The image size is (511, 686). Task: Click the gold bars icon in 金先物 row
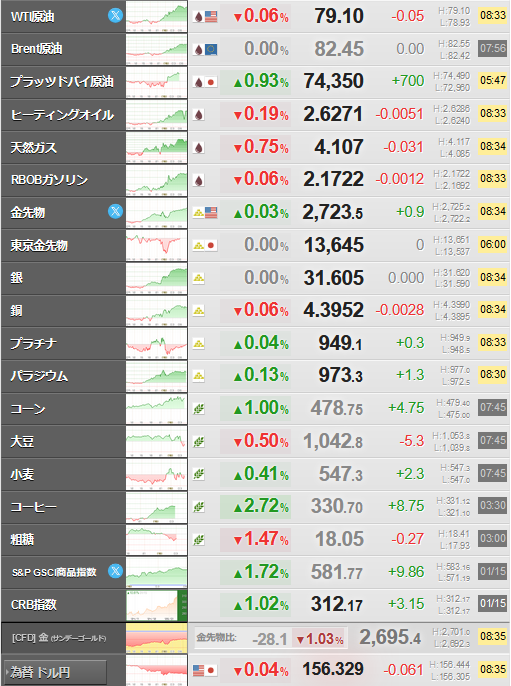click(199, 213)
